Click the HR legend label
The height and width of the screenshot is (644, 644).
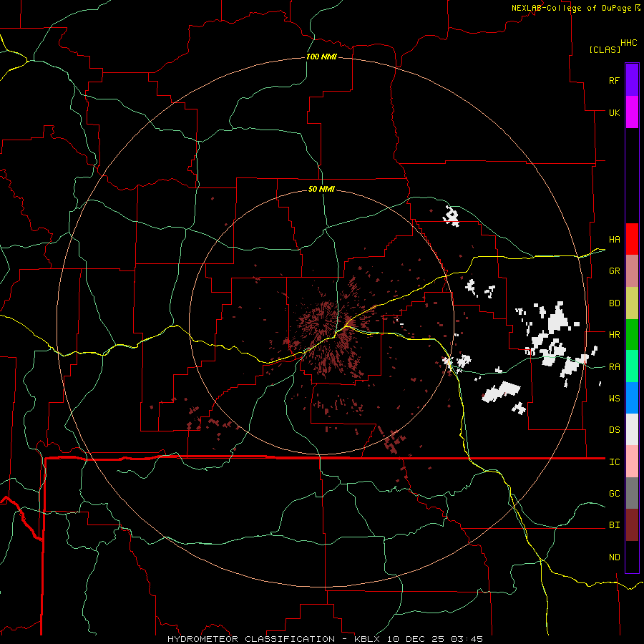[614, 335]
